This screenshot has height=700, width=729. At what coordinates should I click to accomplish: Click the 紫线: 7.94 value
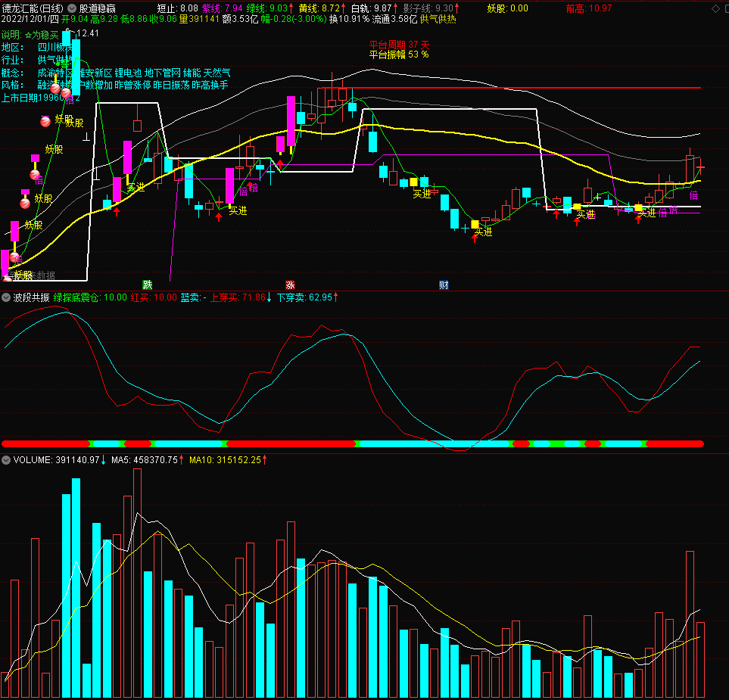pos(223,8)
